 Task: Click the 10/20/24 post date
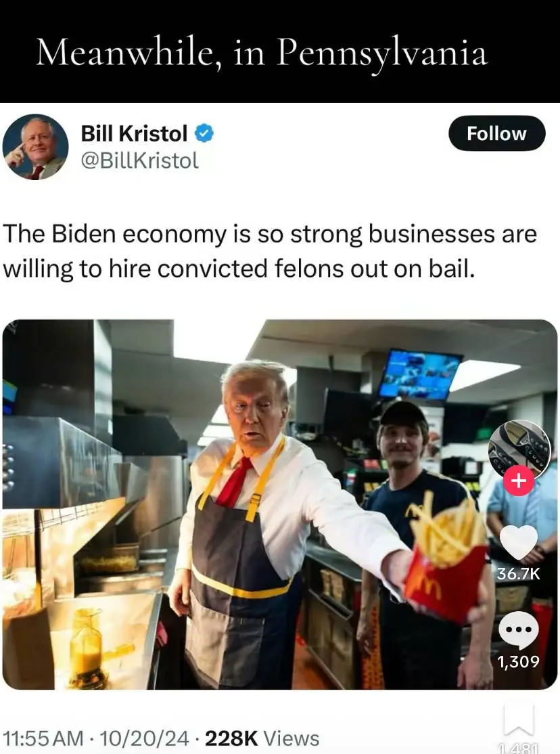pyautogui.click(x=145, y=738)
